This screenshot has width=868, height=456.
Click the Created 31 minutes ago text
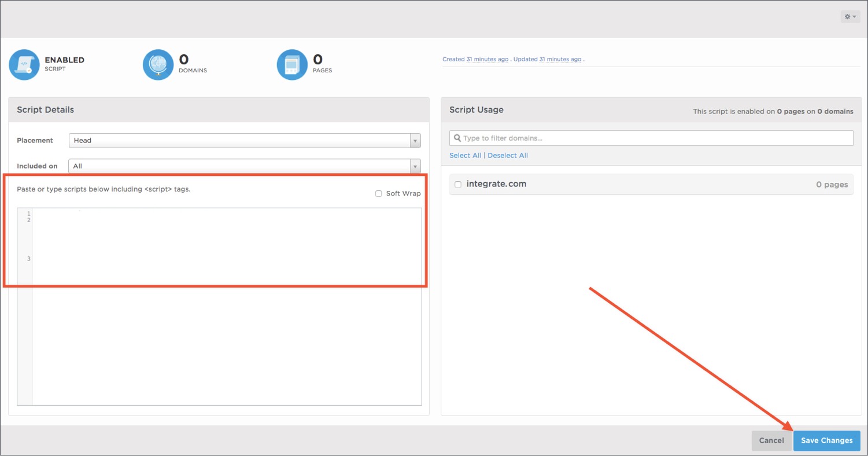point(475,59)
